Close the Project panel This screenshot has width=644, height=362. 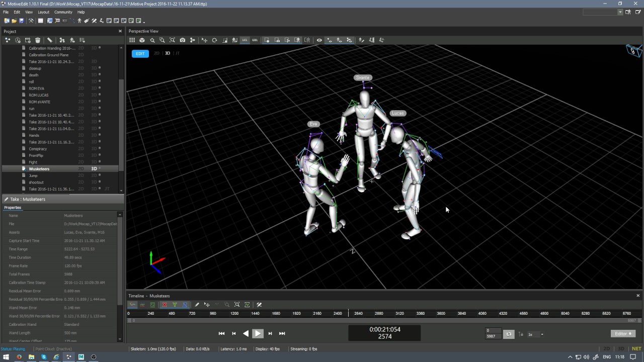click(120, 31)
